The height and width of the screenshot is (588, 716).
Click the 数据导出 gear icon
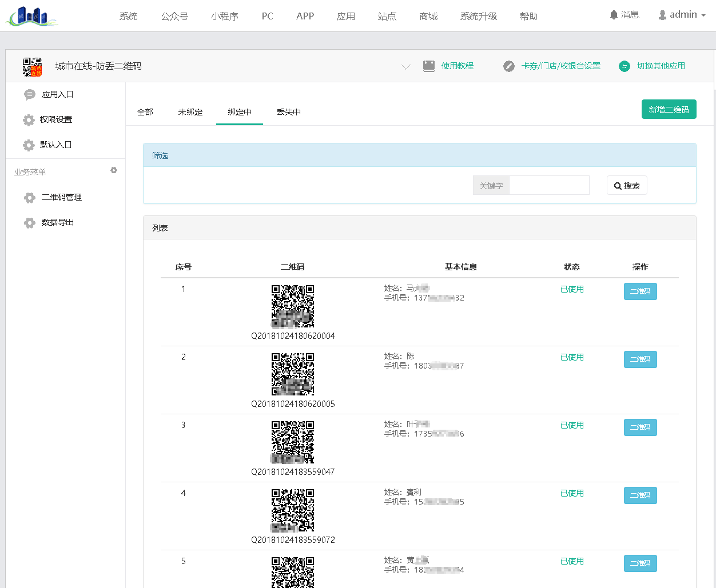(x=30, y=222)
